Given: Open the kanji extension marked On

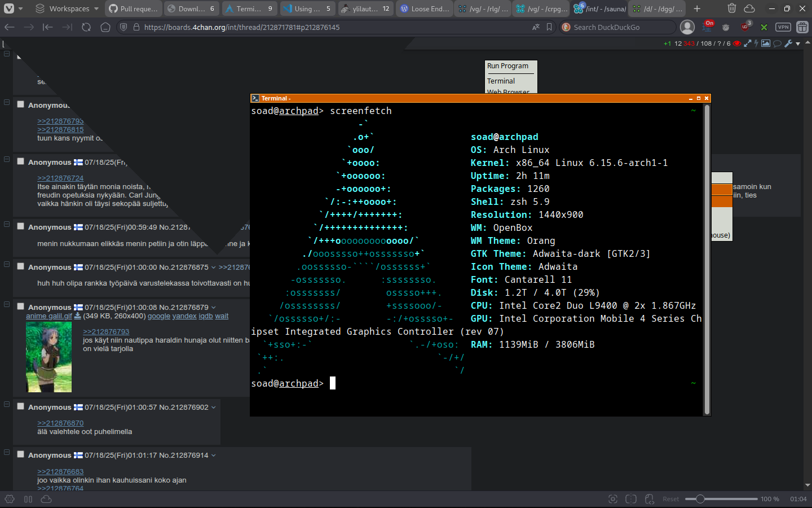Looking at the screenshot, I should pos(707,27).
